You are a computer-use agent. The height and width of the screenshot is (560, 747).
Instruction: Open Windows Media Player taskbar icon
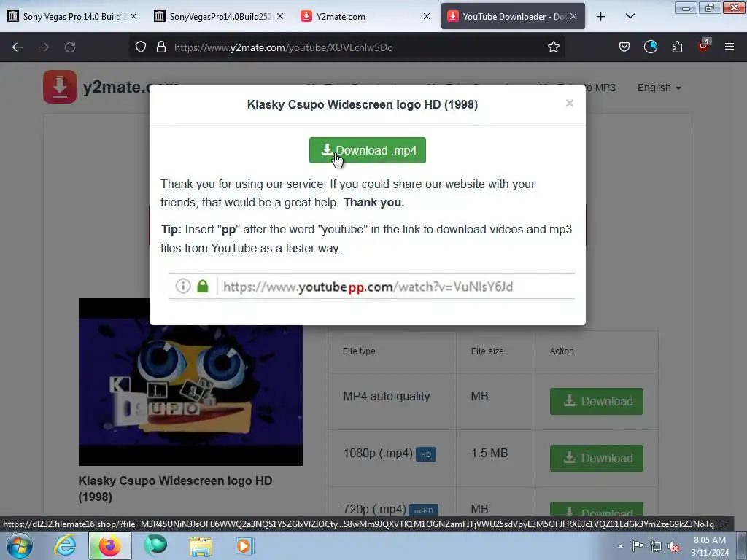click(x=245, y=545)
